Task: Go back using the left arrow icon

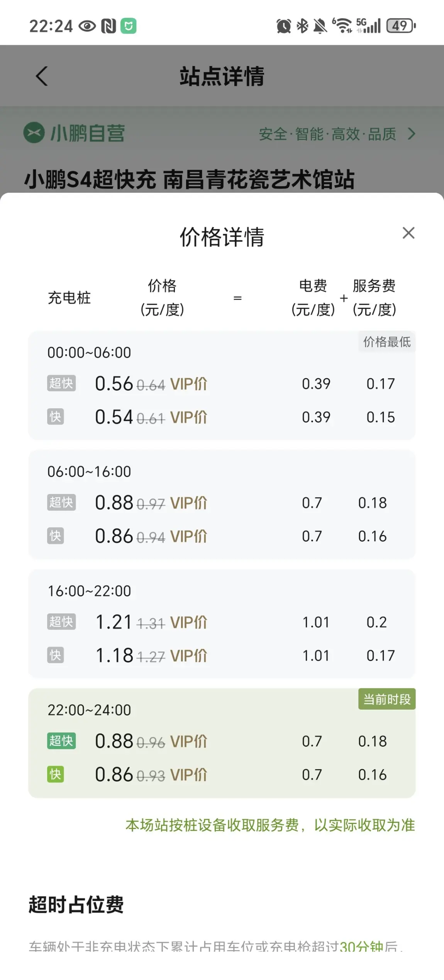Action: coord(42,76)
